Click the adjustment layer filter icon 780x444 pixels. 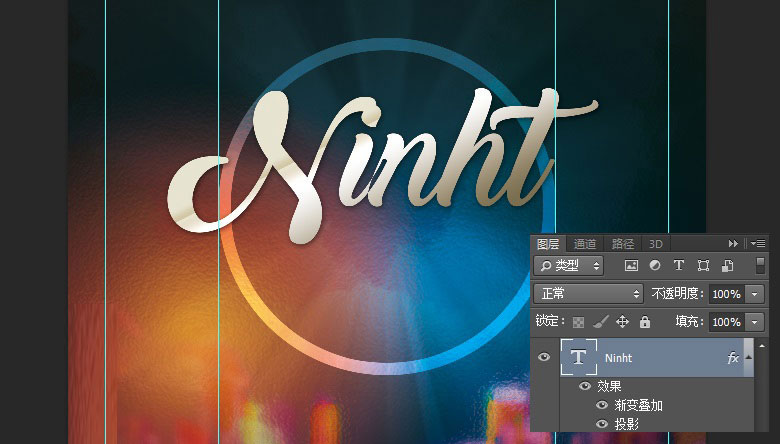click(x=655, y=266)
